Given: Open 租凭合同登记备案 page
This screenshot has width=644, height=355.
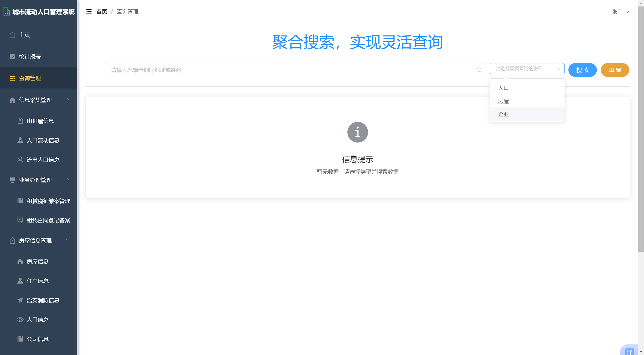Looking at the screenshot, I should pos(39,220).
